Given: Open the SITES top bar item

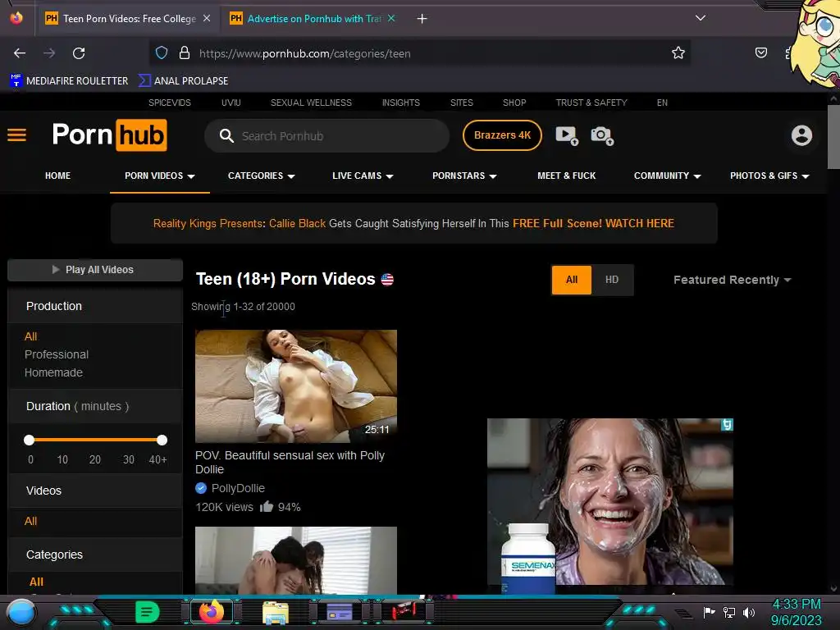Looking at the screenshot, I should coord(461,103).
